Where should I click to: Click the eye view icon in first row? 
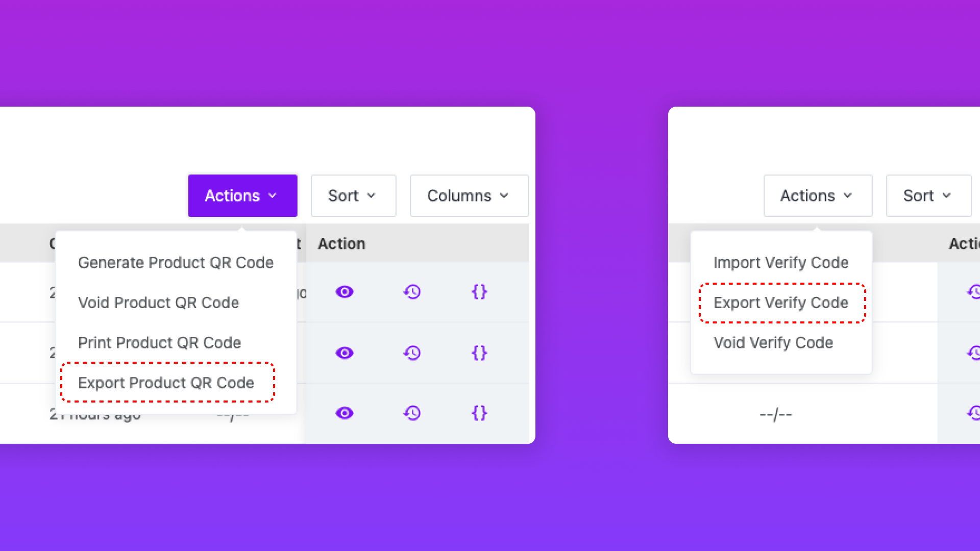tap(345, 292)
